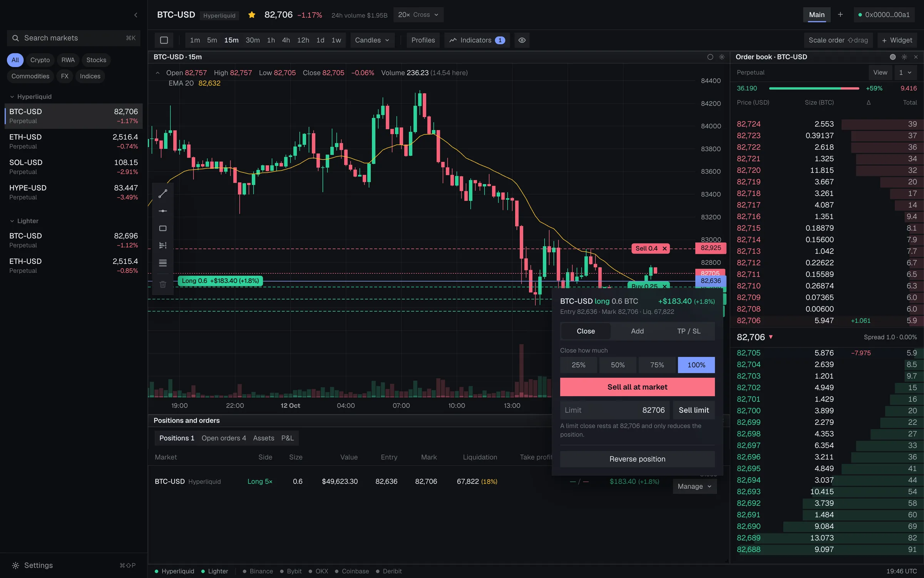Screen dimensions: 924x578
Task: Cancel the Sell 0.4 order on chart
Action: (x=665, y=249)
